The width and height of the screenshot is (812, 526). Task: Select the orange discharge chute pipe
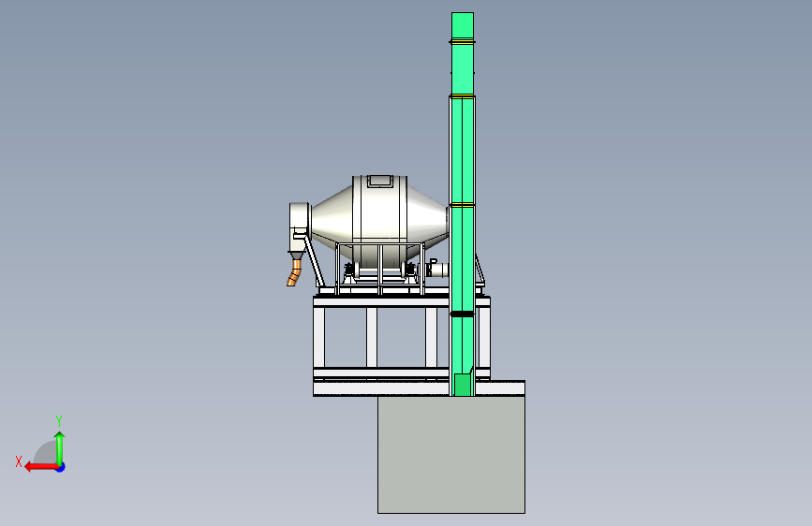294,273
